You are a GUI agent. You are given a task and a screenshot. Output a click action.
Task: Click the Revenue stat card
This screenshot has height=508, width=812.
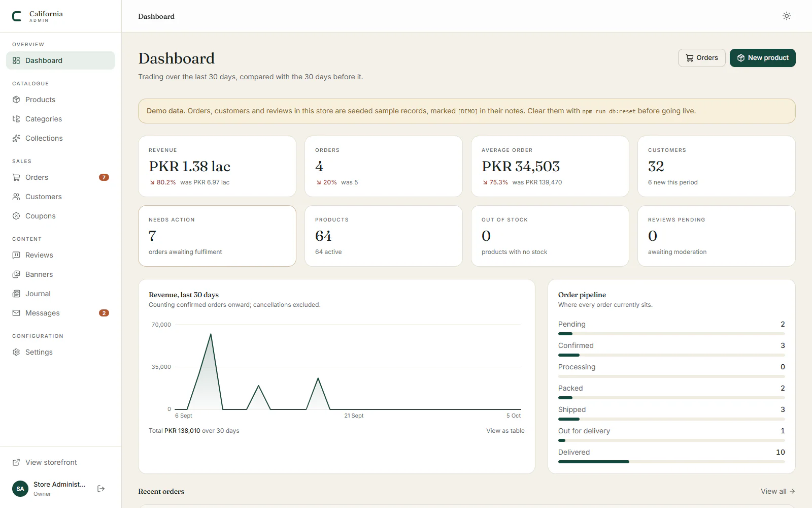(217, 166)
